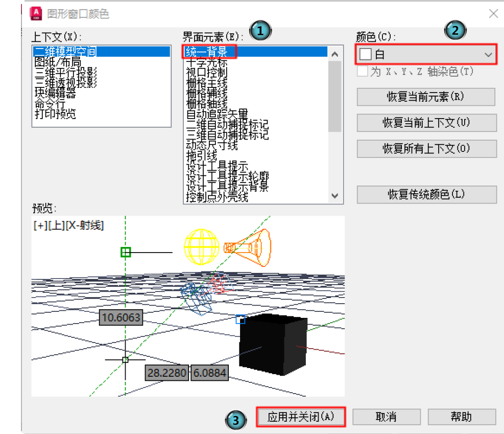Click the AutoCAD logo in title bar

36,13
